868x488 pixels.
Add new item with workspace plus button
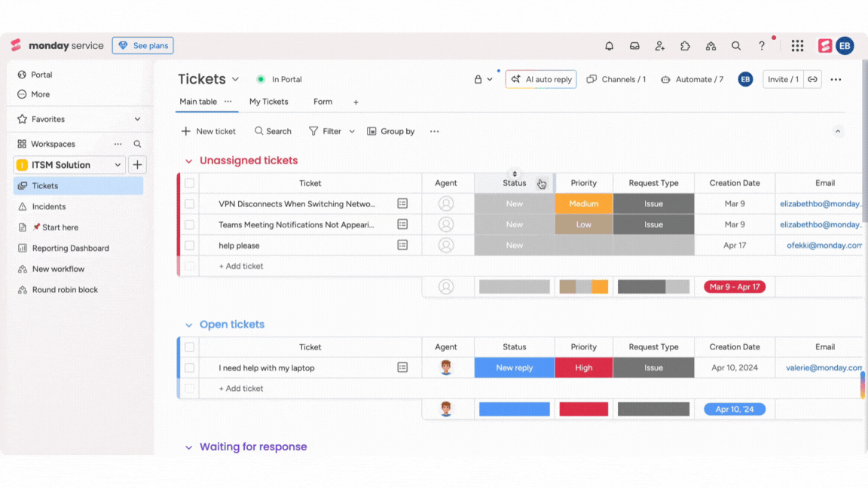click(137, 165)
